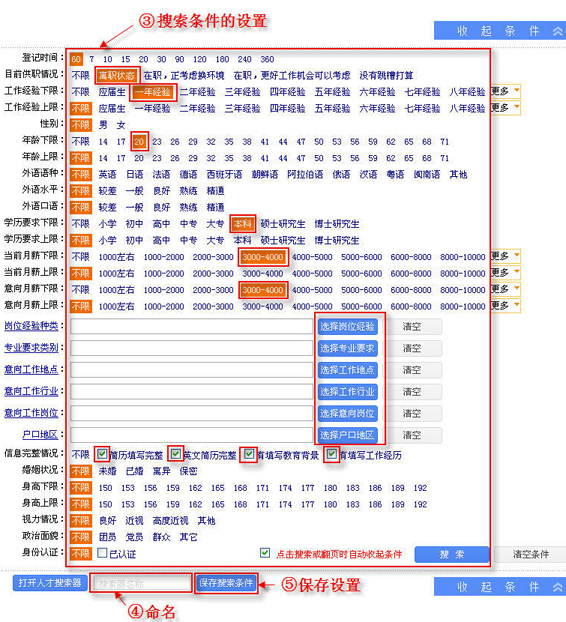Image resolution: width=566 pixels, height=622 pixels.
Task: Toggle 点击搜索或翻页时自动收起条件 checkbox
Action: click(x=265, y=553)
